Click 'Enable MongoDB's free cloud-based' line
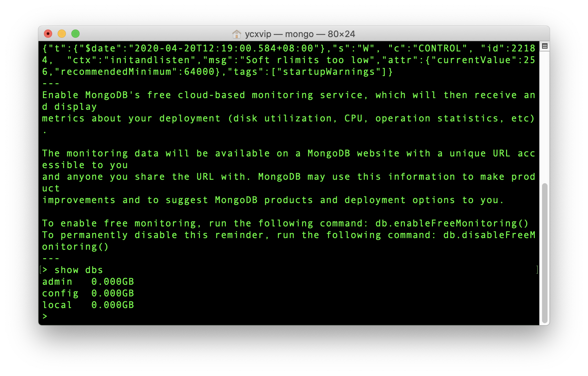 [289, 95]
